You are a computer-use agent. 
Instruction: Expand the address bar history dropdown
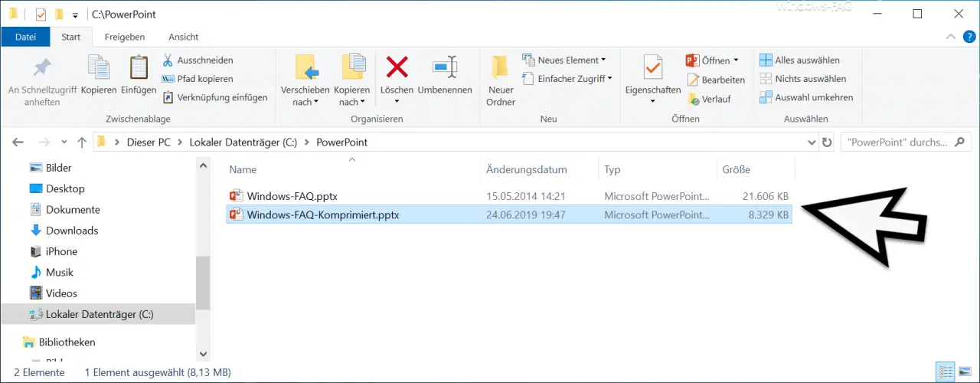click(x=812, y=142)
